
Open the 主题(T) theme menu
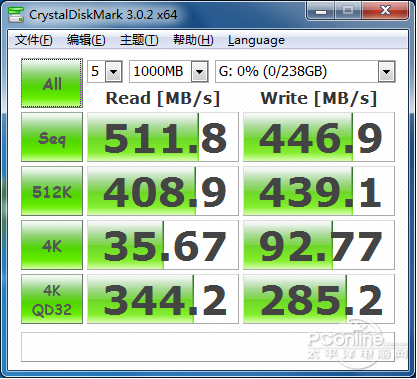pyautogui.click(x=139, y=40)
